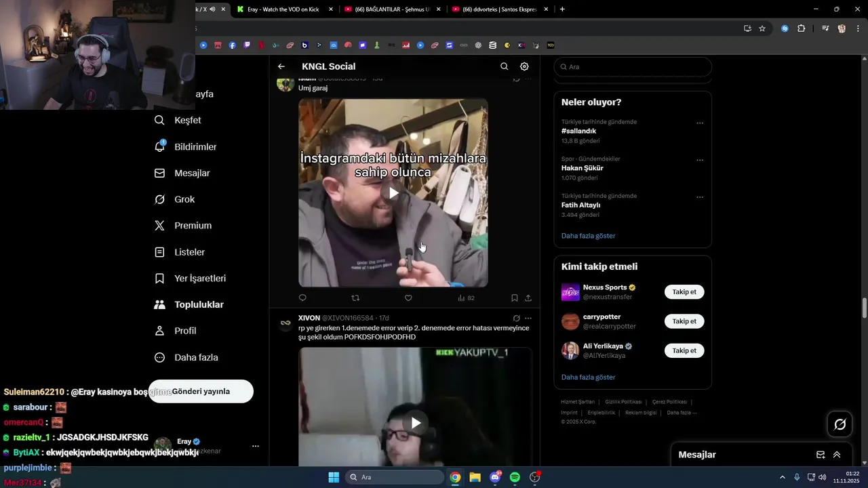Bookmark this page with star icon

point(762,28)
